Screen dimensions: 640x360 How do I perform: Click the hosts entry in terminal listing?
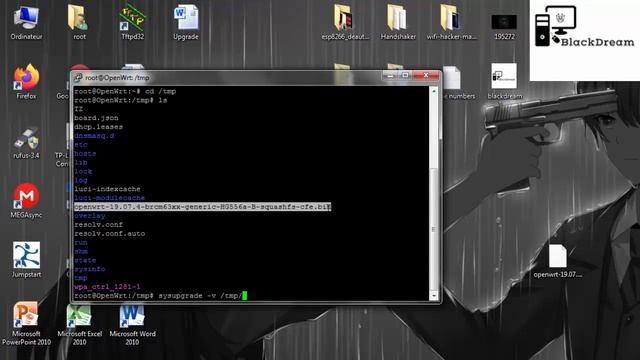tap(85, 153)
